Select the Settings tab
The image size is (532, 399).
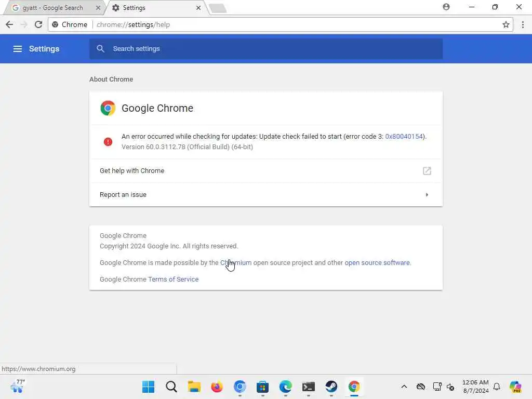point(155,7)
